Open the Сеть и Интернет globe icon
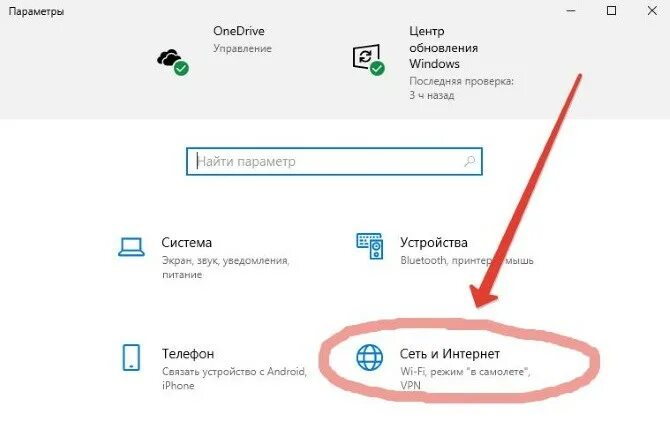The width and height of the screenshot is (670, 423). (370, 357)
